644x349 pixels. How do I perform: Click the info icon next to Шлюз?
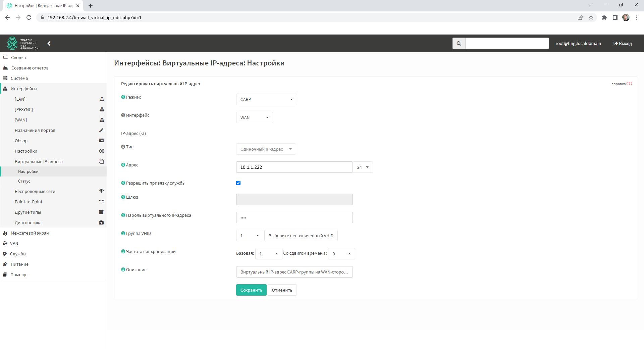[x=123, y=197]
